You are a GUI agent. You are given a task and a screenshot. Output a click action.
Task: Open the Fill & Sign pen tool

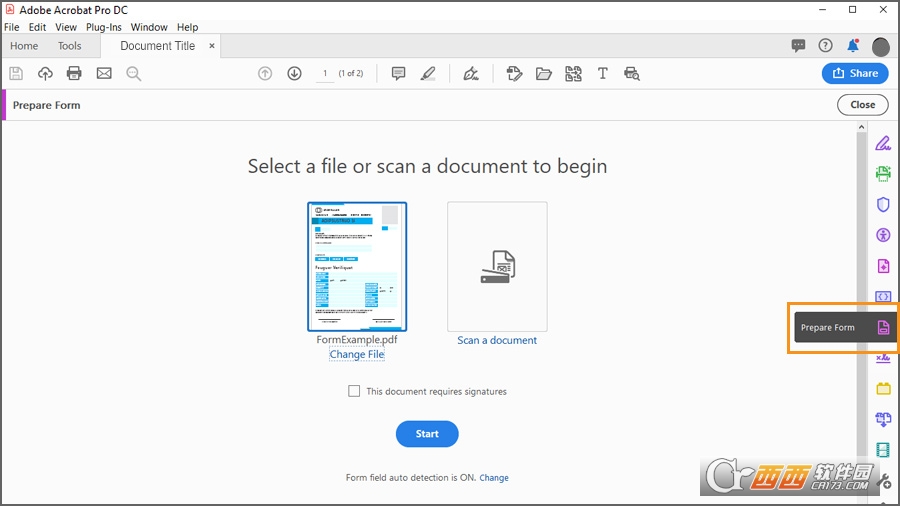tap(471, 73)
